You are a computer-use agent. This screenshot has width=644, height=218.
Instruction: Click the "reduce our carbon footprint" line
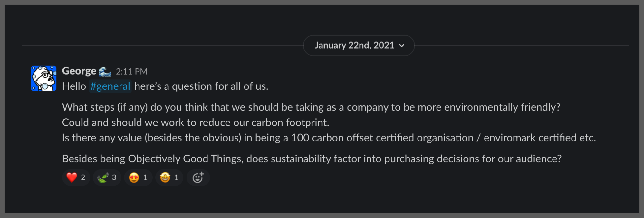pos(195,123)
